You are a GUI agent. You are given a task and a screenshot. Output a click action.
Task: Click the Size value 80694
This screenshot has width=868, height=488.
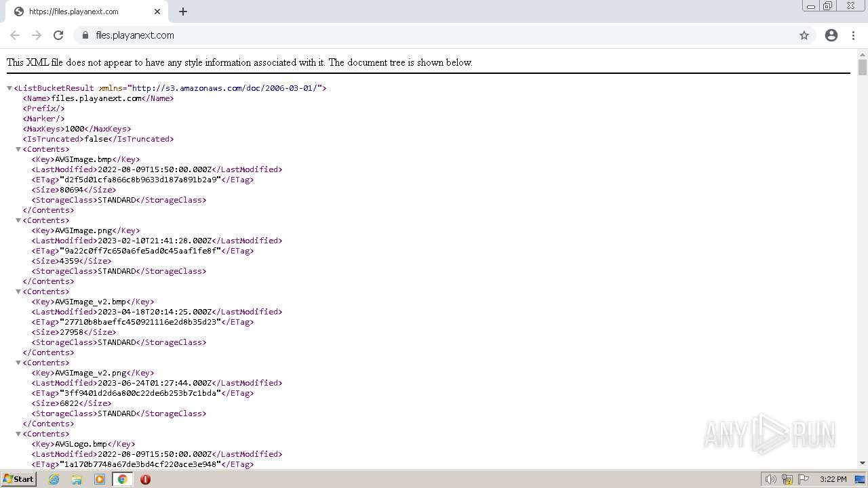point(71,190)
